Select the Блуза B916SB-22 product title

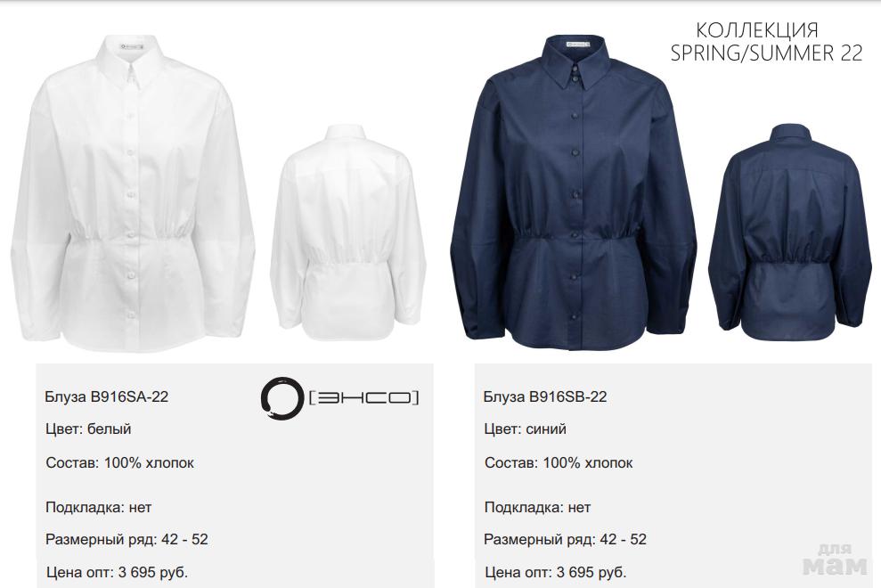545,396
